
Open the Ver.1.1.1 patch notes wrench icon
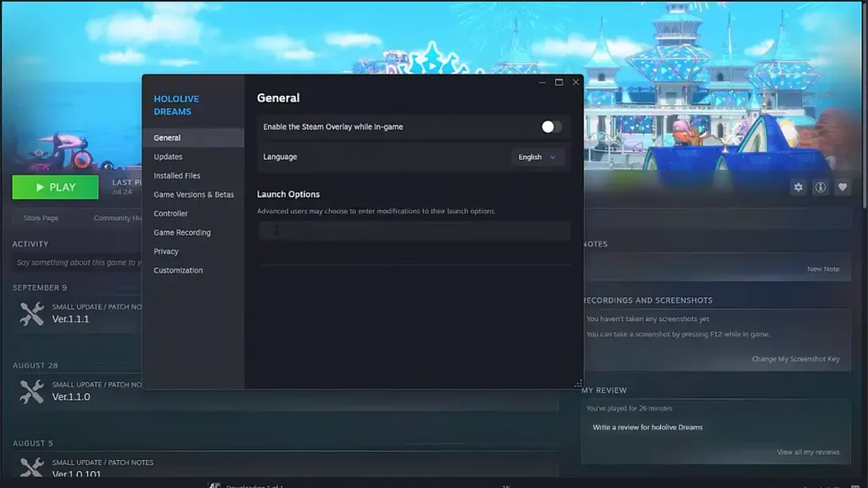(x=31, y=314)
